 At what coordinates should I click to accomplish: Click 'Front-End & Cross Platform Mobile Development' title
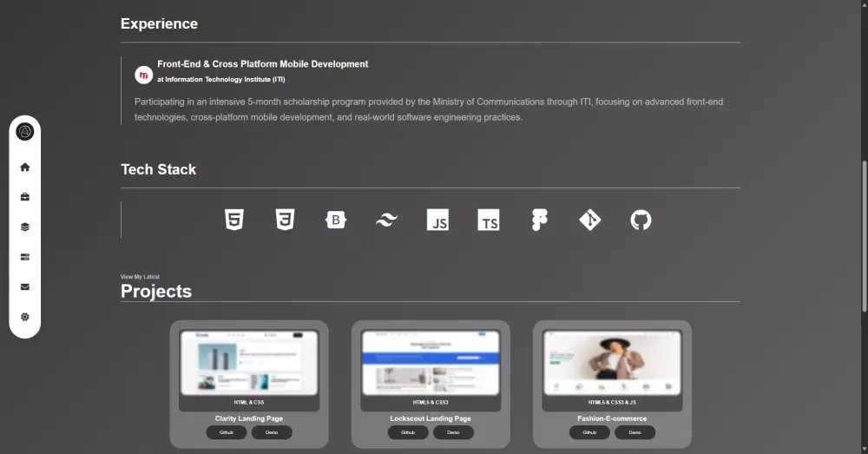[262, 64]
